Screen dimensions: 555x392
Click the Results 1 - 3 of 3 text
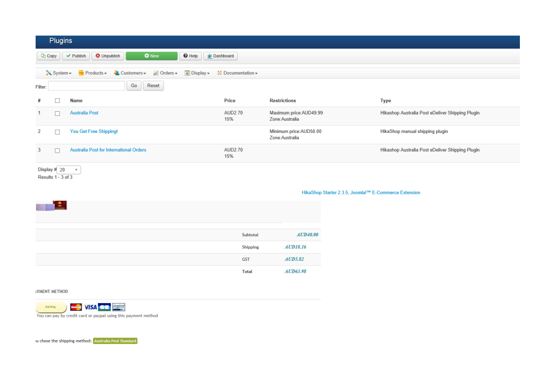click(x=55, y=177)
